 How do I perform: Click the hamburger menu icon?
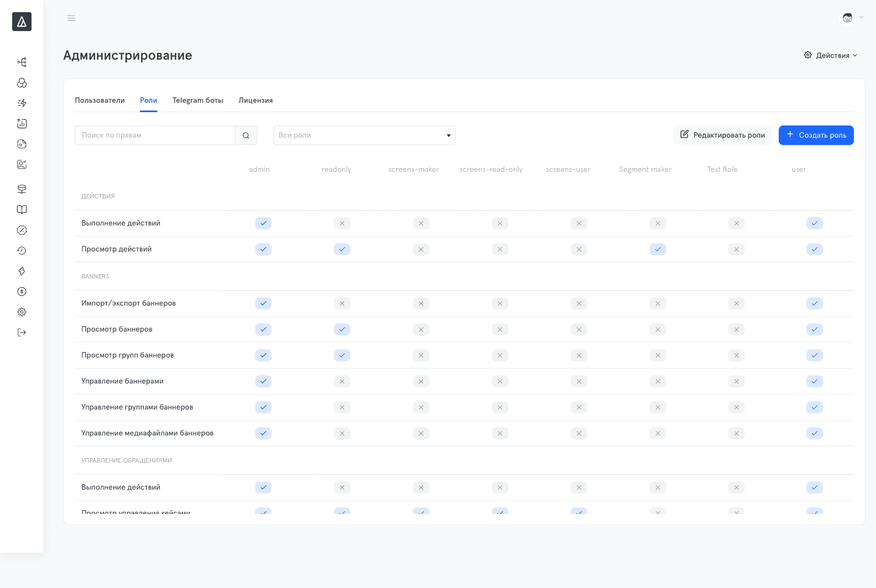(x=71, y=18)
